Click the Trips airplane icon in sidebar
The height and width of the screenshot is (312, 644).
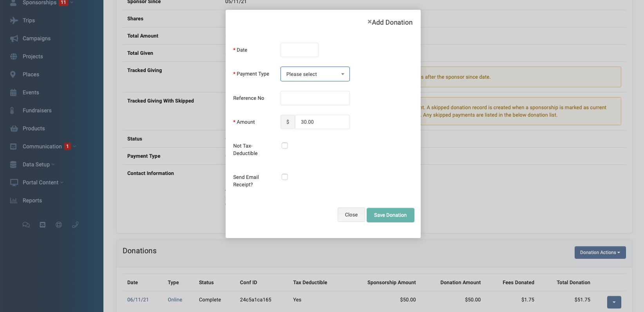14,20
